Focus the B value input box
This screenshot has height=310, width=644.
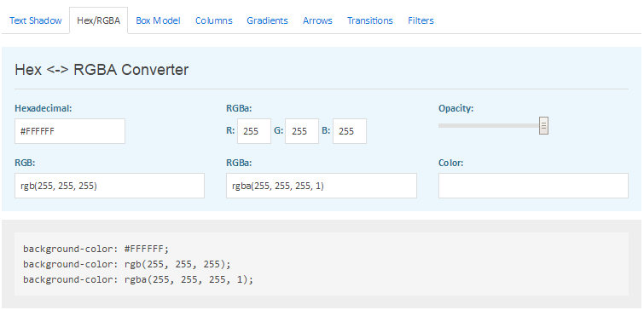pyautogui.click(x=350, y=131)
